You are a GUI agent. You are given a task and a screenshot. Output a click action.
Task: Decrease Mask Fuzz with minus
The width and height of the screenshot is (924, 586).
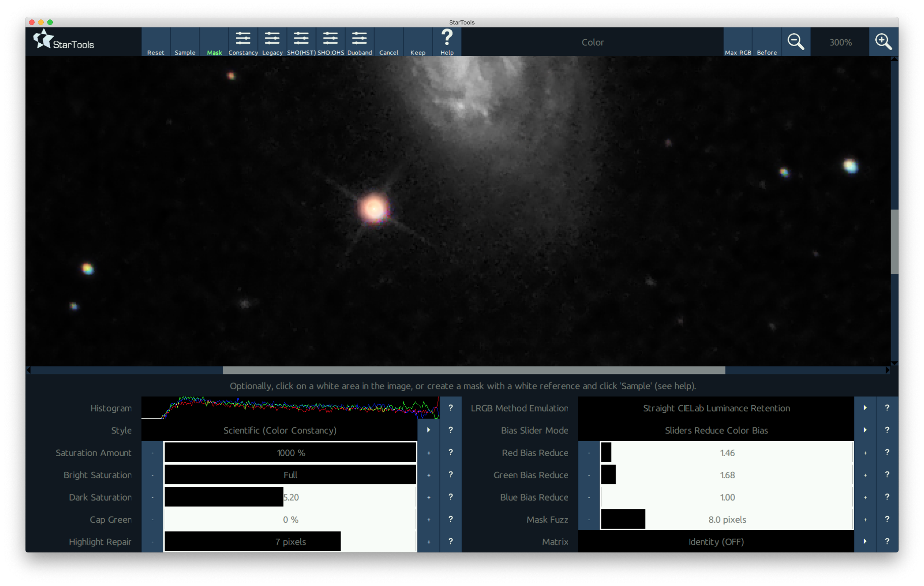click(589, 519)
